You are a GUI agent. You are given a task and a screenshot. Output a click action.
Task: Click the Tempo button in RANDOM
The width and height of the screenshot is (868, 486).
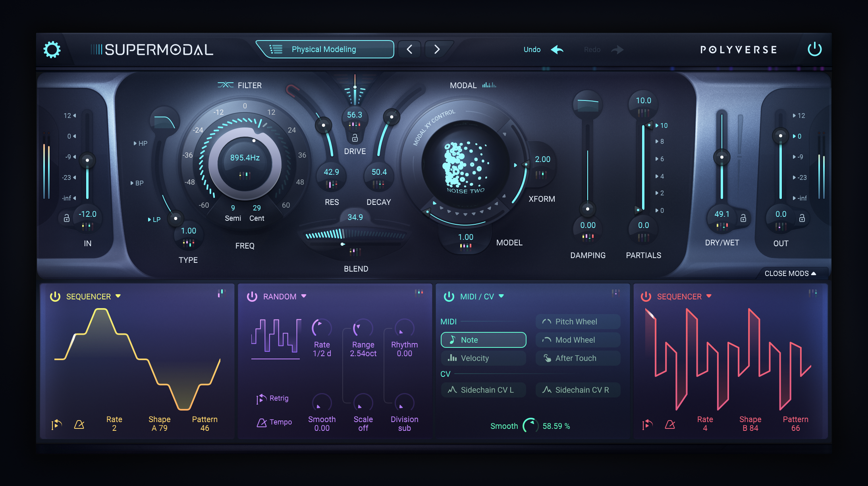tap(274, 422)
